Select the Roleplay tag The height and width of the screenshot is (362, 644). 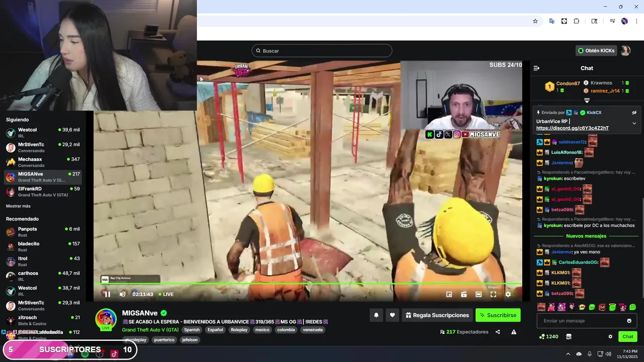239,330
